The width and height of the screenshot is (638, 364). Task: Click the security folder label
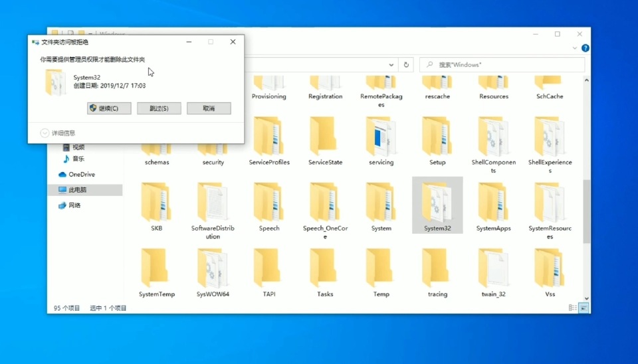pyautogui.click(x=213, y=162)
